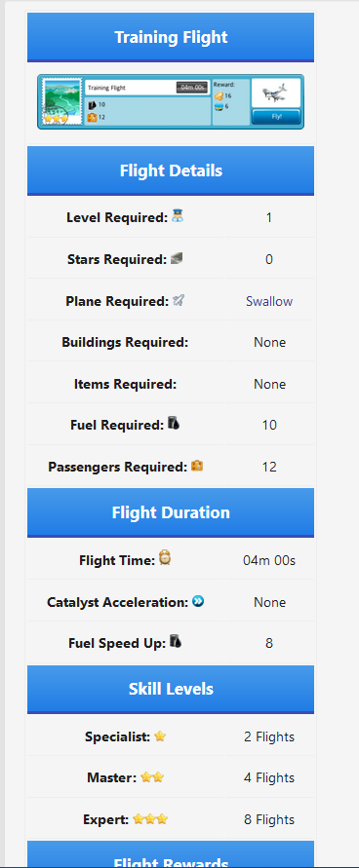Click the alarm clock icon beside Flight Time
The image size is (359, 868).
point(165,557)
